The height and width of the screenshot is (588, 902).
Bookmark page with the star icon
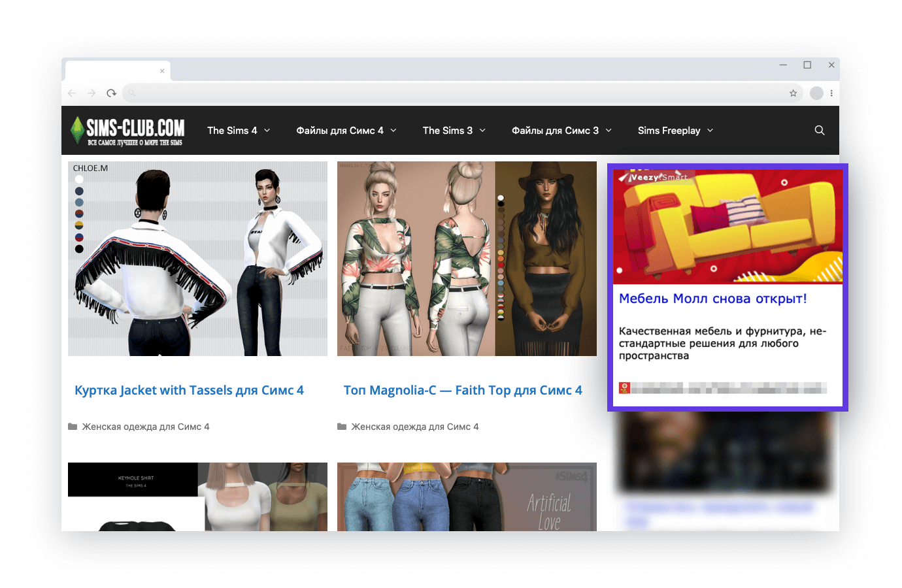(x=793, y=93)
